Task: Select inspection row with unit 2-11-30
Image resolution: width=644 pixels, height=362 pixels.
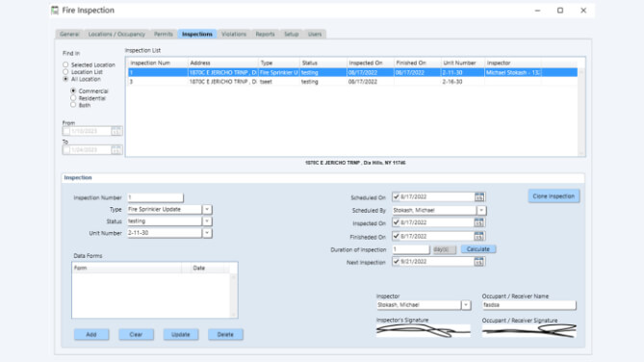Action: coord(352,73)
